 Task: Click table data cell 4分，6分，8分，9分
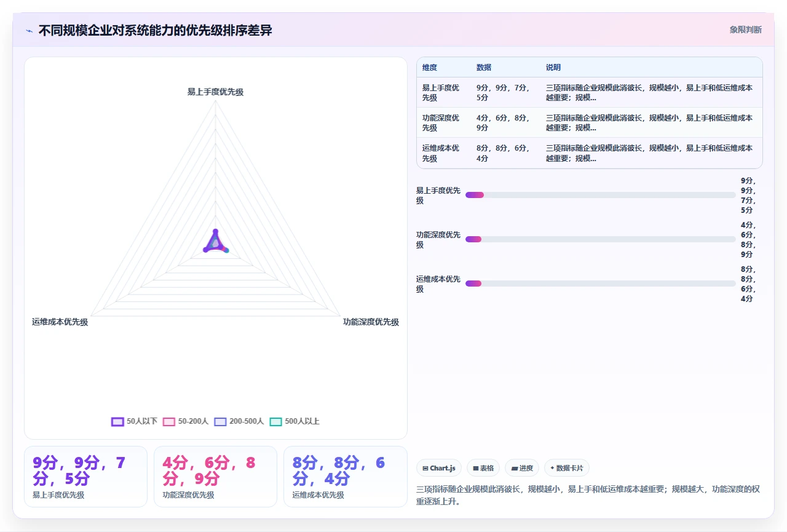(505, 123)
